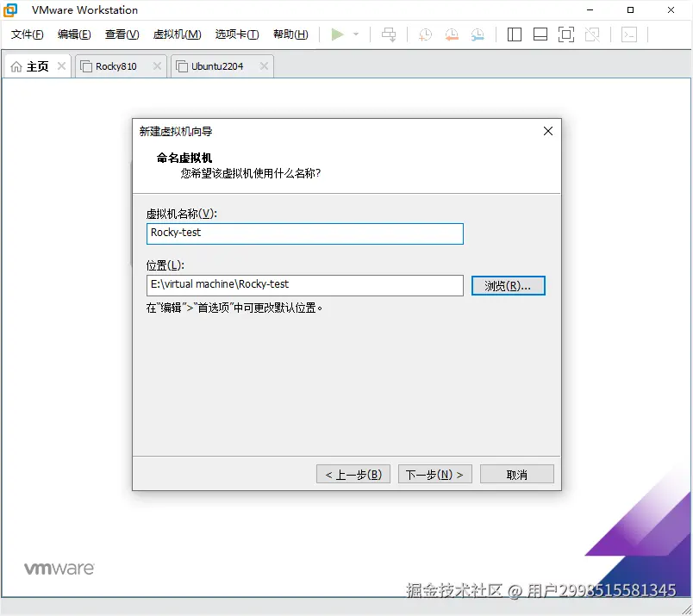Click the home icon on 主页 tab
This screenshot has width=693, height=616.
pos(16,66)
